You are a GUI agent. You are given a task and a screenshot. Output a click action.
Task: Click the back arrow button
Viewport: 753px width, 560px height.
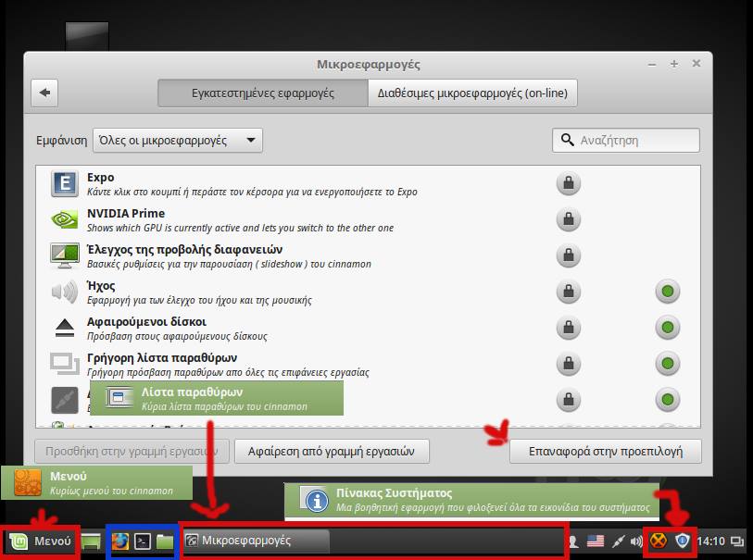[44, 93]
